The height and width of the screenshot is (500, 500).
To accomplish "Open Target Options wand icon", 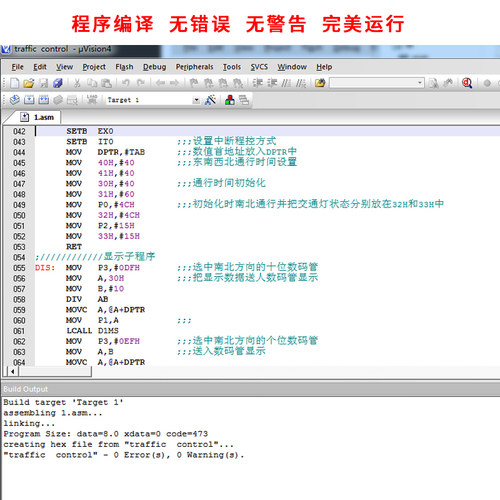I will (210, 100).
